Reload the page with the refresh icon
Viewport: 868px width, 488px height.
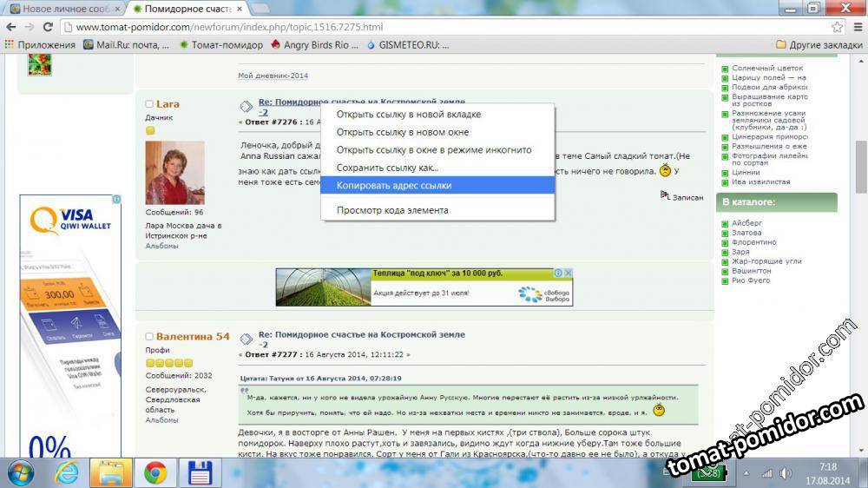coord(49,27)
